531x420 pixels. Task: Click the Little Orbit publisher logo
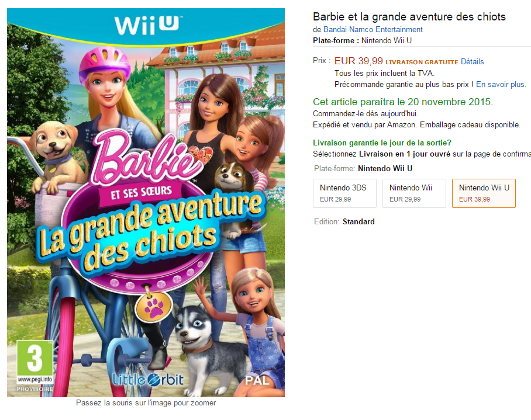point(148,380)
